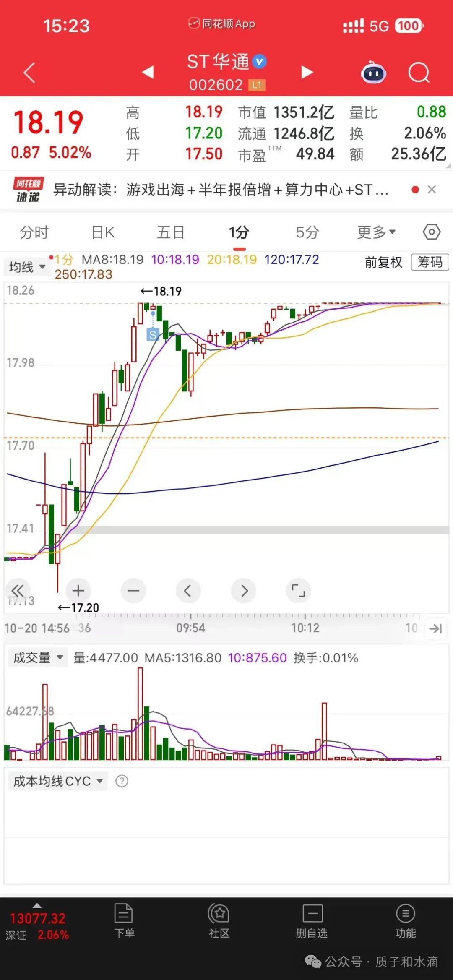
Task: Tap the 换手:0.01% label
Action: [326, 658]
